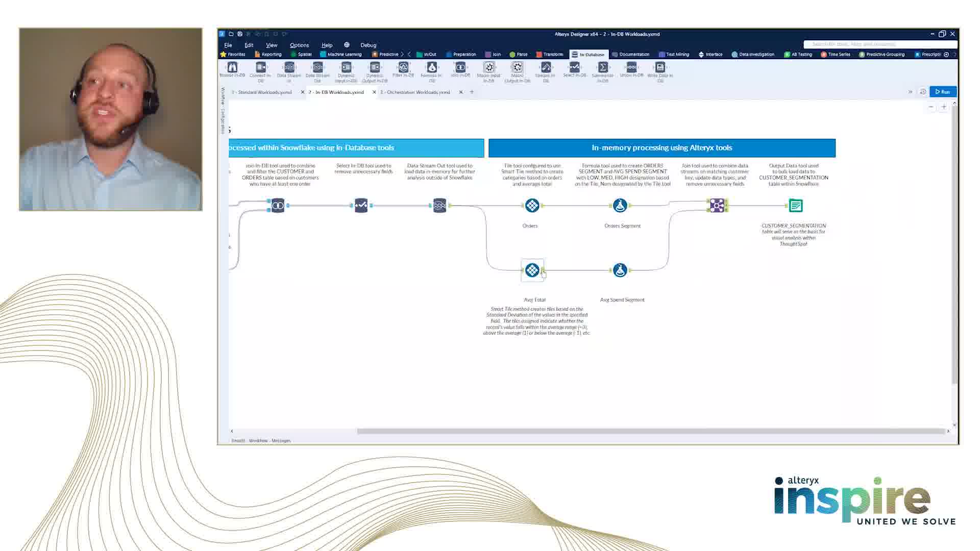
Task: Zoom out the canvas with minus button
Action: pos(931,107)
